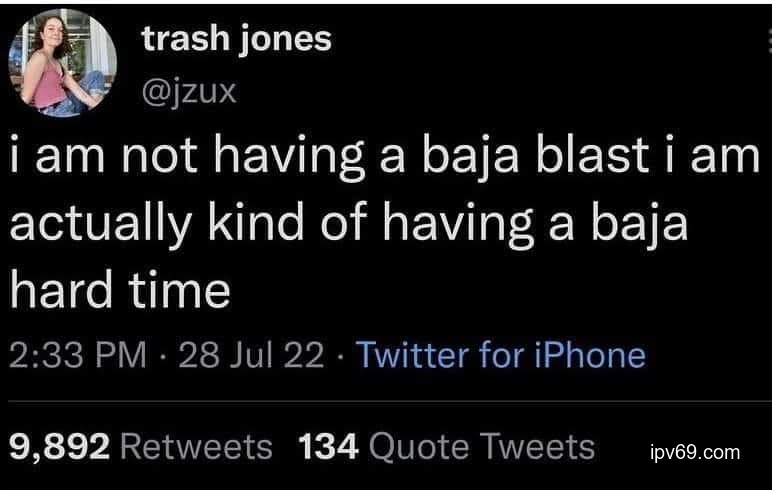This screenshot has height=490, width=772.
Task: Open the @jzux handle link
Action: pyautogui.click(x=189, y=92)
